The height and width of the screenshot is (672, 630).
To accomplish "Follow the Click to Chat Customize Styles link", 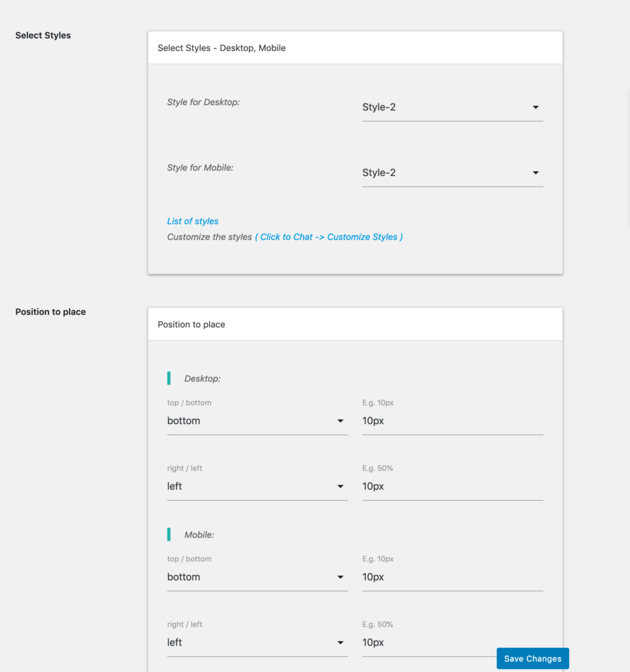I will click(x=329, y=237).
